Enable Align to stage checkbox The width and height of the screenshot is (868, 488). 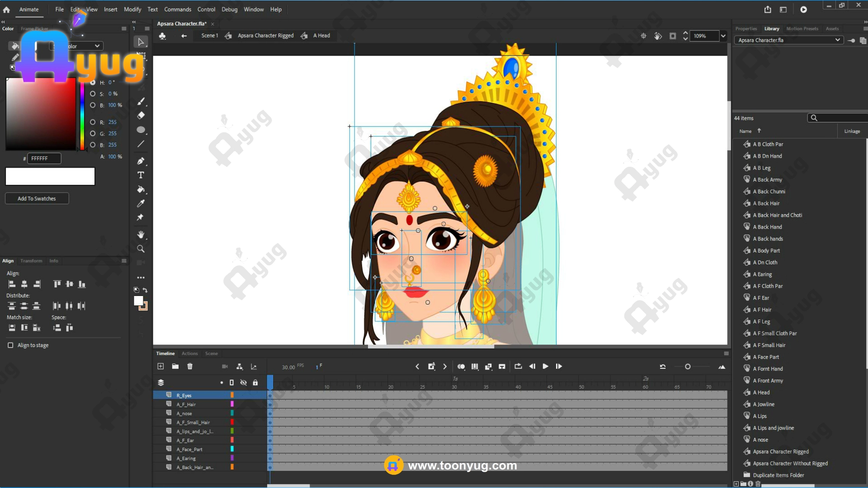tap(10, 345)
